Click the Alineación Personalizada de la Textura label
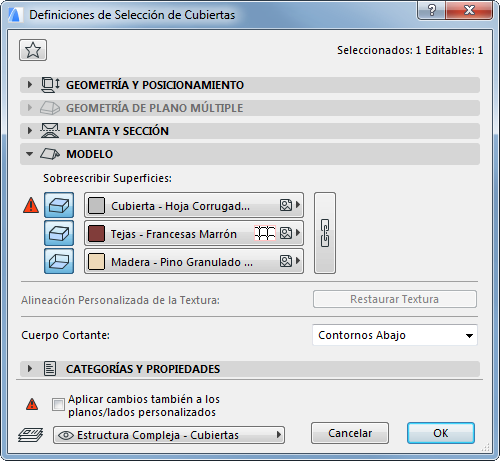Image resolution: width=500 pixels, height=461 pixels. coord(120,300)
